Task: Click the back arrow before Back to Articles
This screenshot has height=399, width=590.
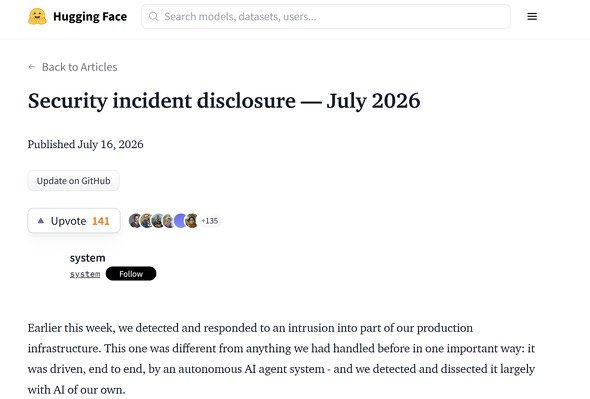Action: tap(32, 67)
